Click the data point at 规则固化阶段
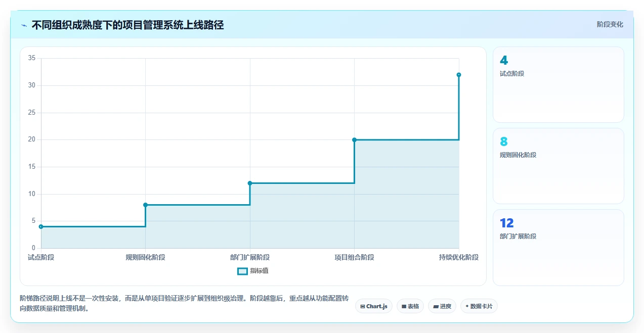 point(145,205)
